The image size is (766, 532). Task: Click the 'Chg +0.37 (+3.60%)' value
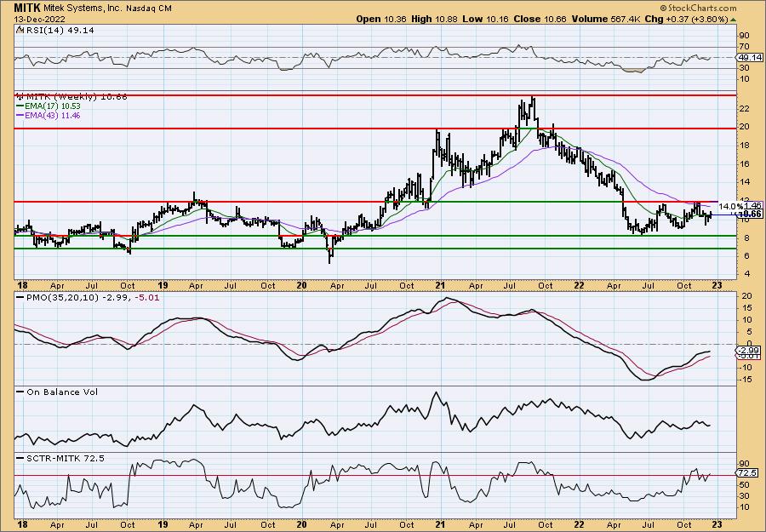click(686, 19)
